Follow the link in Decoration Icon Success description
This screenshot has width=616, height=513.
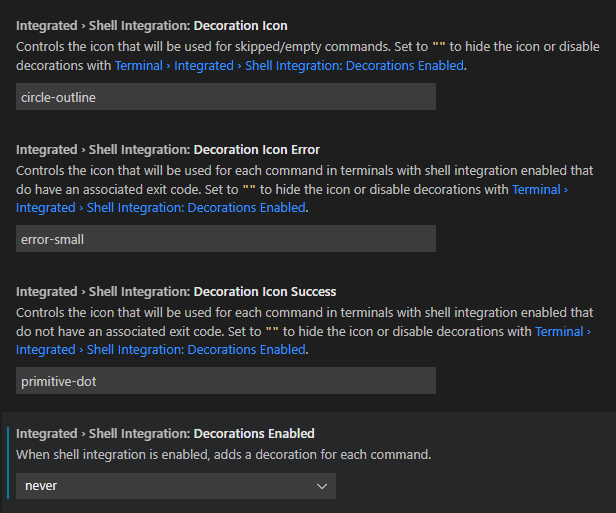pyautogui.click(x=160, y=350)
